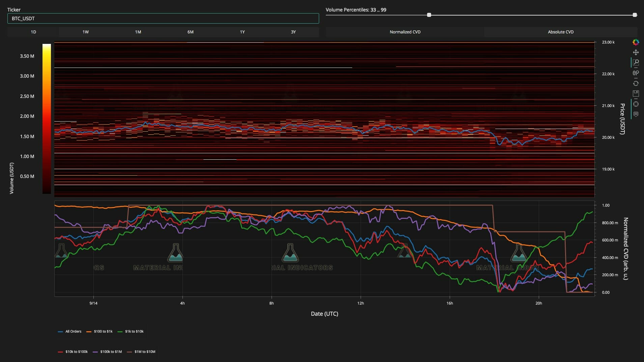Toggle the $1k to $10k legend entry
644x362 pixels.
(x=131, y=331)
